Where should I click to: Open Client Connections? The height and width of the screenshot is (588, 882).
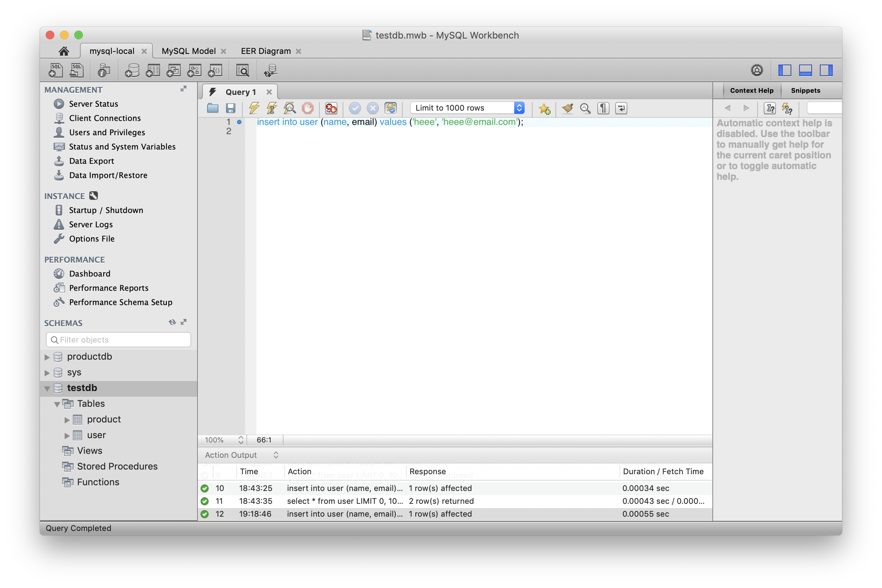click(x=105, y=118)
